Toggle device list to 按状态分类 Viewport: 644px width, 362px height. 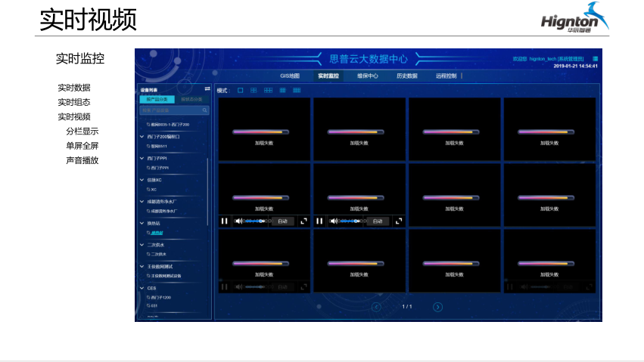pyautogui.click(x=191, y=99)
